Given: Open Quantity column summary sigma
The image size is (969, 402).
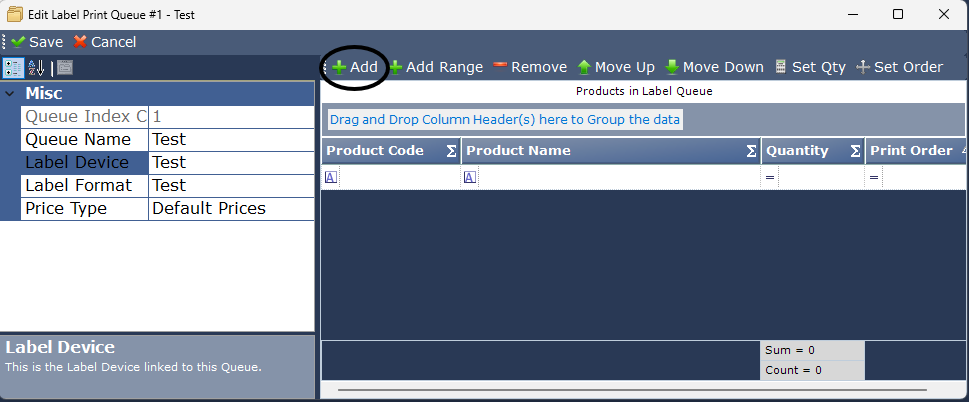Looking at the screenshot, I should tap(855, 151).
